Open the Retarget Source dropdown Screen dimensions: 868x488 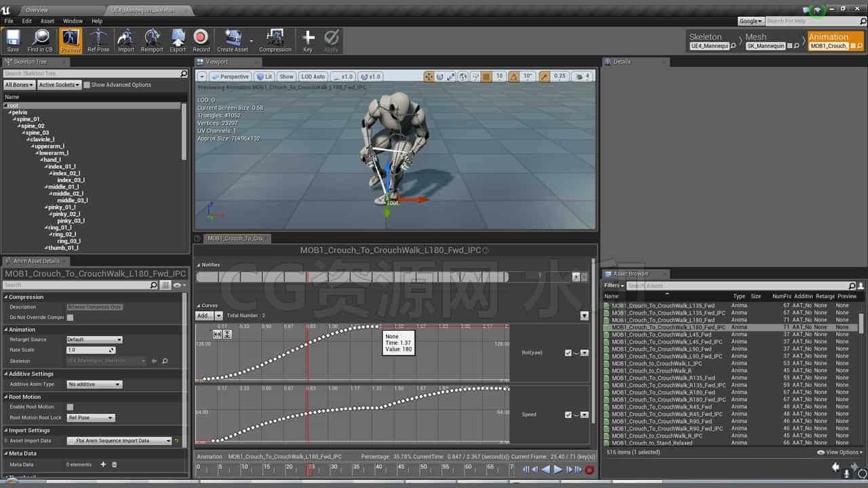point(94,340)
